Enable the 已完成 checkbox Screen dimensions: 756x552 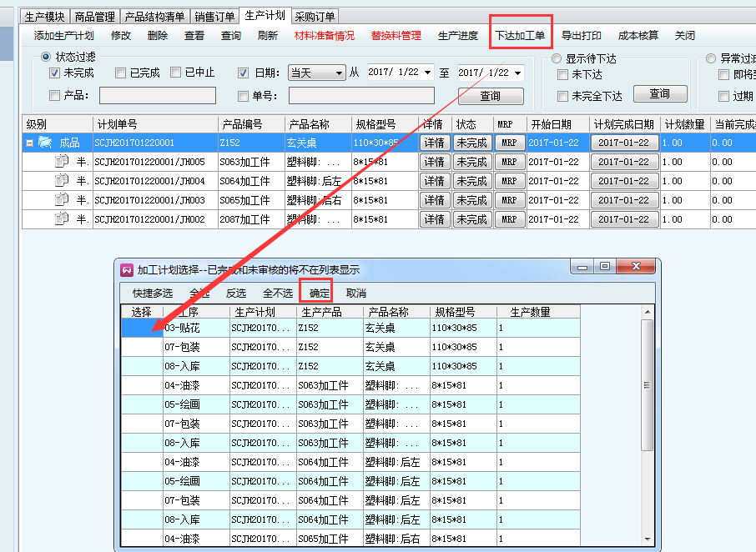[121, 73]
